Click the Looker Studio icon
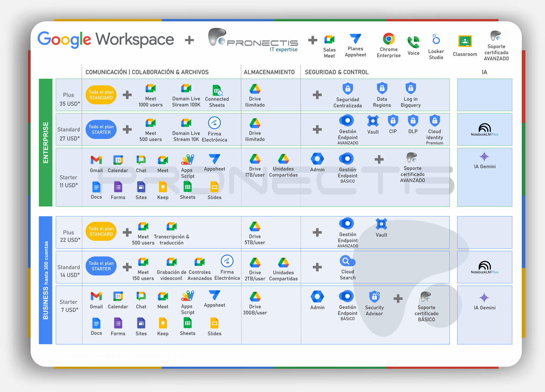The height and width of the screenshot is (392, 545). coord(436,39)
